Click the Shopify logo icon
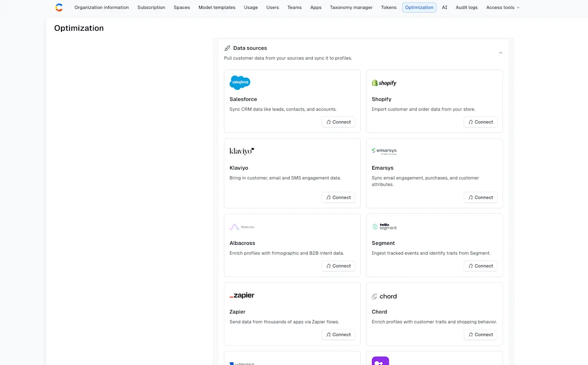Viewport: 588px width, 365px height. (375, 83)
